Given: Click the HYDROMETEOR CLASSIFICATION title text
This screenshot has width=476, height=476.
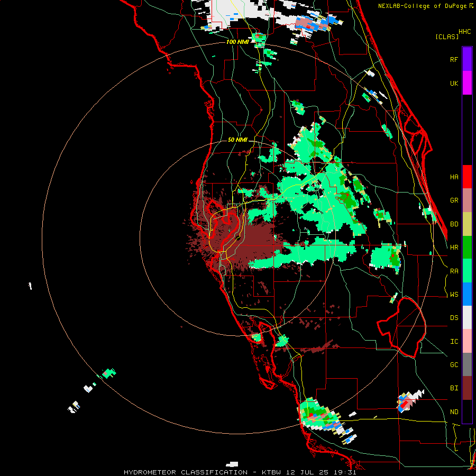Looking at the screenshot, I should [x=186, y=472].
